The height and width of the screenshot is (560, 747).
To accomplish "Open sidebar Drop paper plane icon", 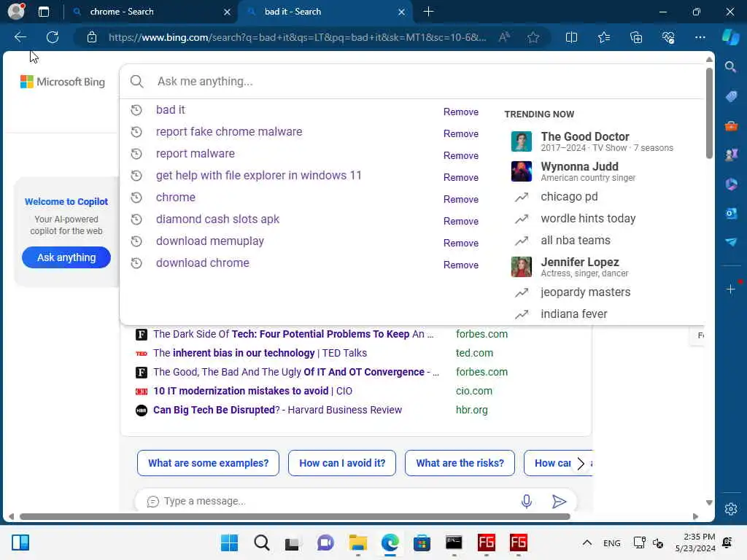I will tap(731, 242).
